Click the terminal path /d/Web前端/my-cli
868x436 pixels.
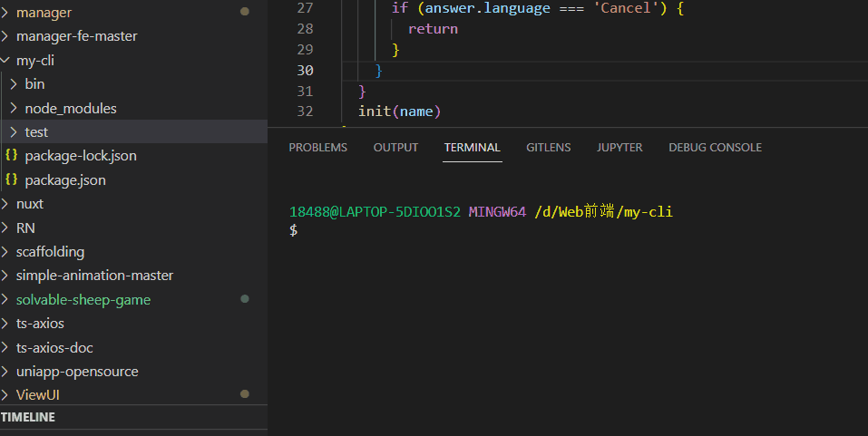pyautogui.click(x=603, y=211)
